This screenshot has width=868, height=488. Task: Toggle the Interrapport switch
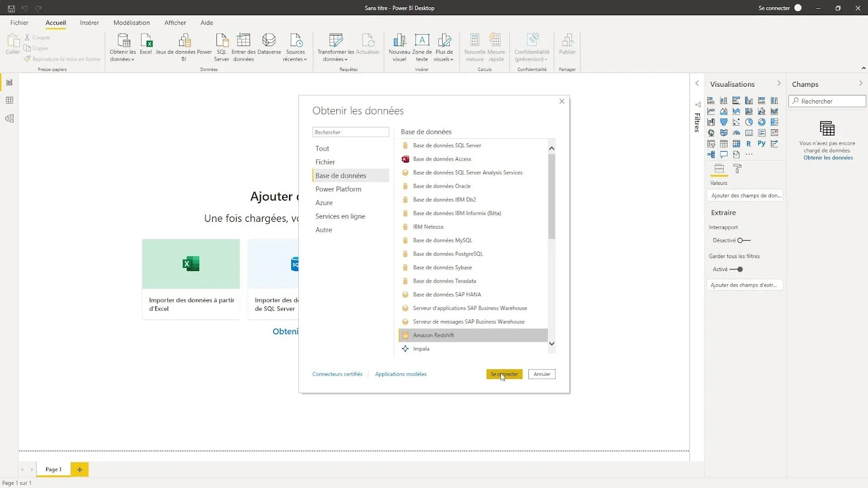pyautogui.click(x=744, y=240)
